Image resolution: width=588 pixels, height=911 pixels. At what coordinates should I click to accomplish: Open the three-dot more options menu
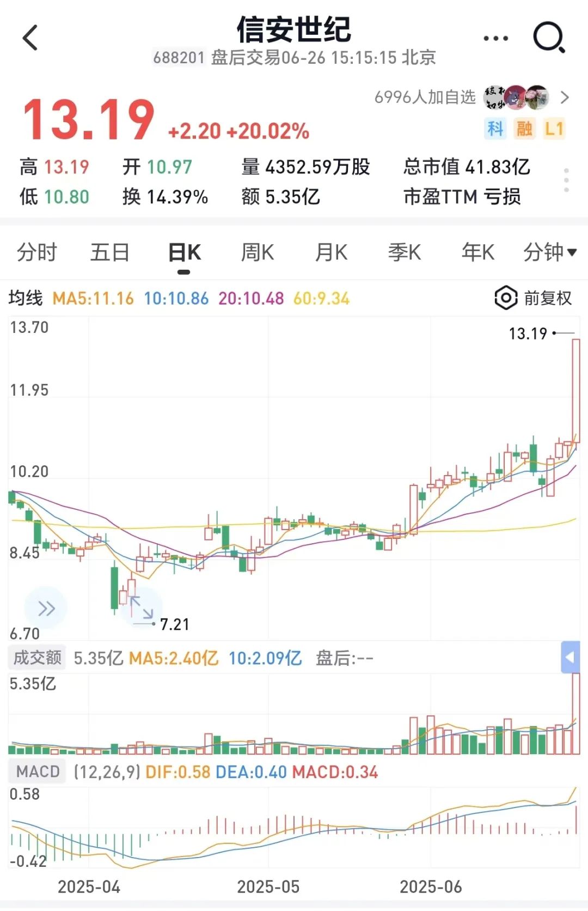tap(495, 38)
